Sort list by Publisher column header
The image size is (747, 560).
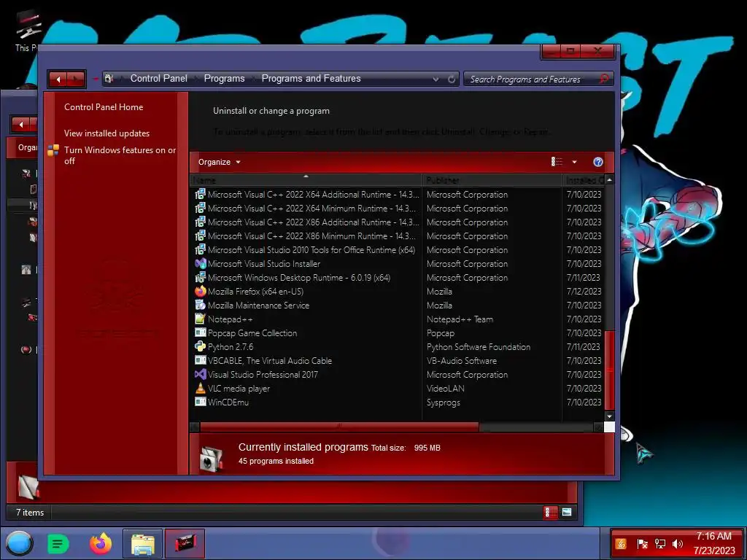(492, 180)
